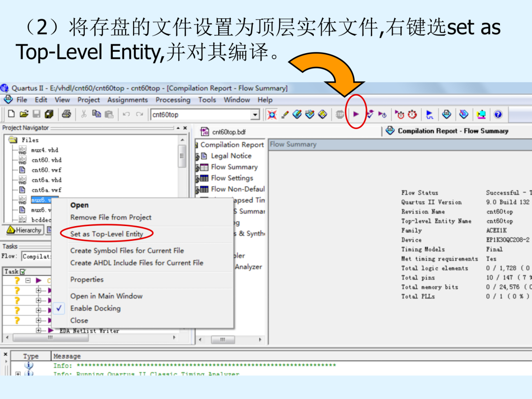Open the Processing menu
The height and width of the screenshot is (399, 532).
click(173, 100)
